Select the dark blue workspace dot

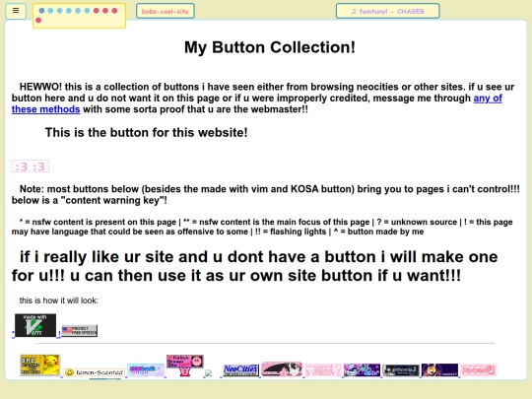[41, 11]
